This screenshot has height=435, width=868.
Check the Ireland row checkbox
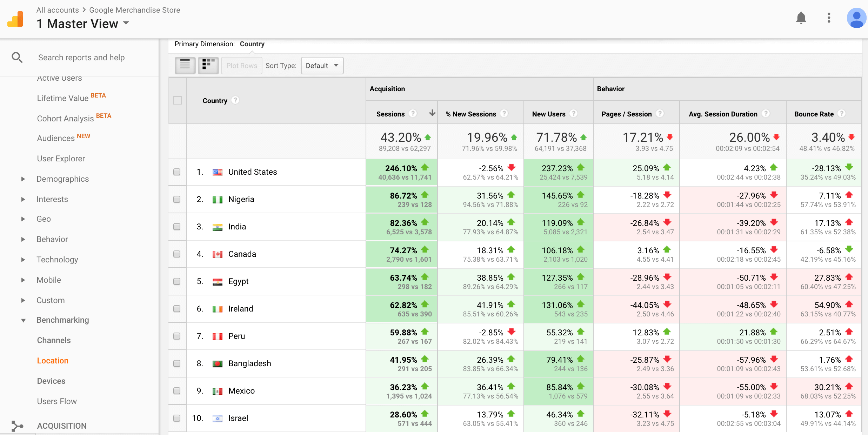pyautogui.click(x=177, y=309)
